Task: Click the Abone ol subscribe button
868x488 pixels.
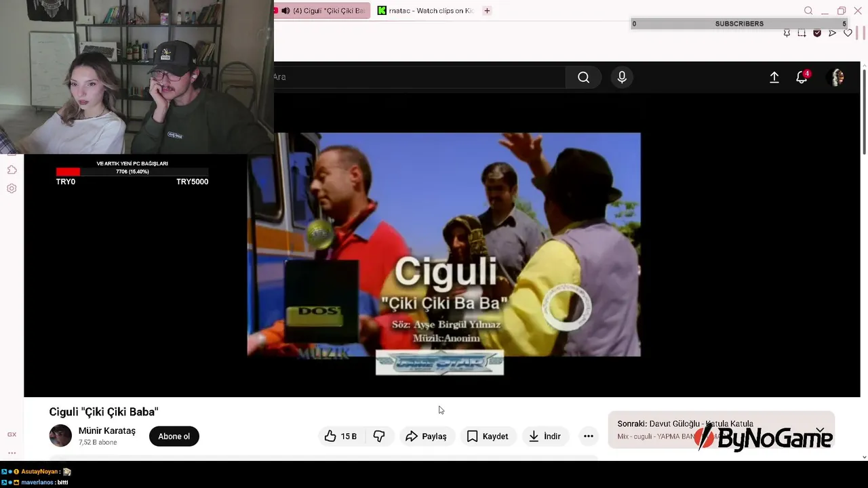Action: click(174, 436)
